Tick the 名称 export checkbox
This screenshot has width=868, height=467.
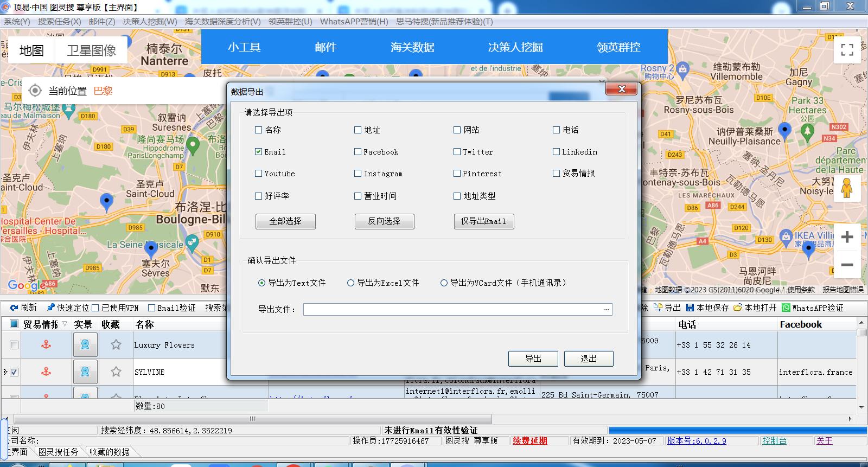pyautogui.click(x=259, y=130)
